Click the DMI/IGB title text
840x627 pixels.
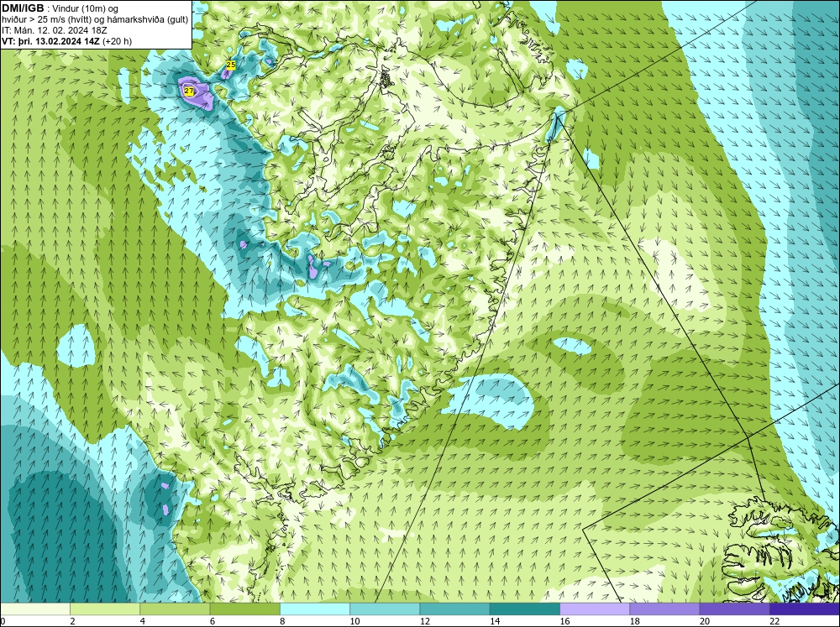(x=23, y=8)
